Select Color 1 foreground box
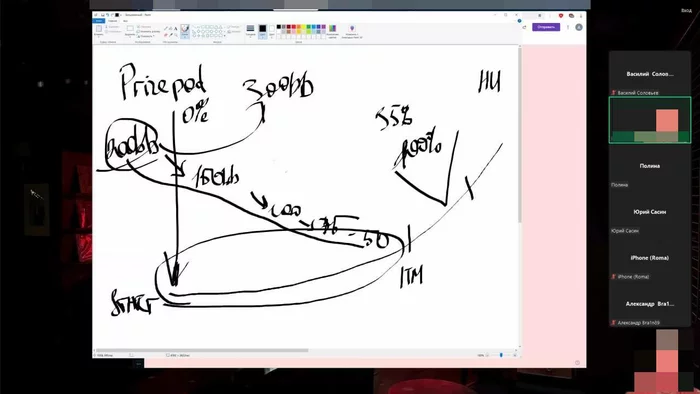This screenshot has width=700, height=394. (262, 31)
